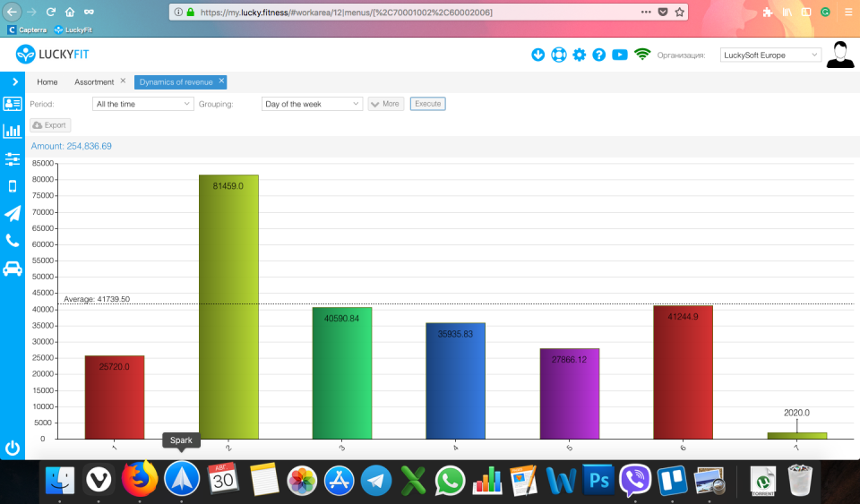Screen dimensions: 860x504
Task: Open the clients card icon in sidebar
Action: (x=12, y=104)
